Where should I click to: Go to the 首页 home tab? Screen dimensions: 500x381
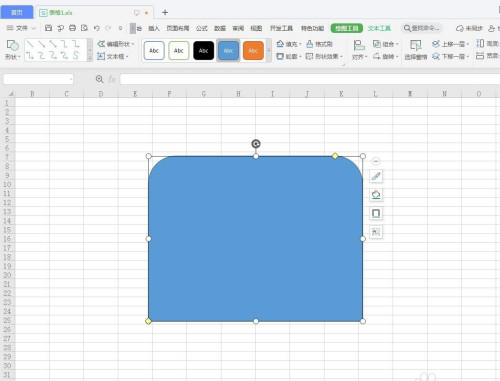coord(17,12)
